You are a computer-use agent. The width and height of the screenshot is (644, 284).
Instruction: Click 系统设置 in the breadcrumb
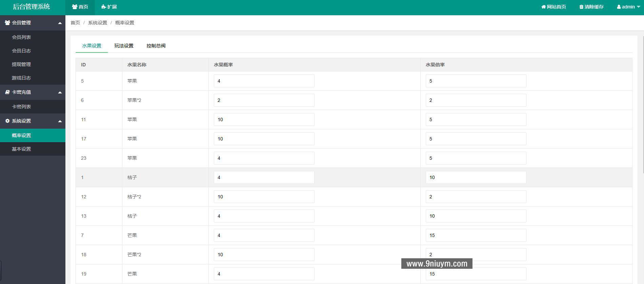click(97, 23)
